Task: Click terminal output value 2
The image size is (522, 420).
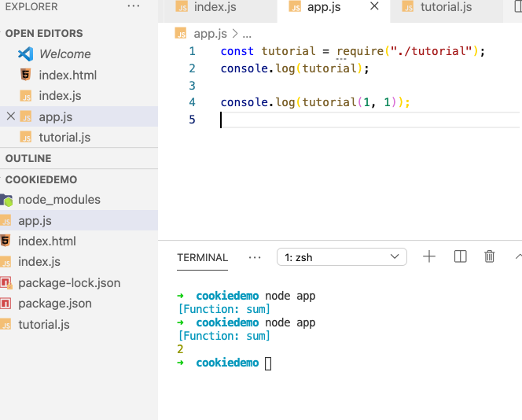Action: click(181, 349)
